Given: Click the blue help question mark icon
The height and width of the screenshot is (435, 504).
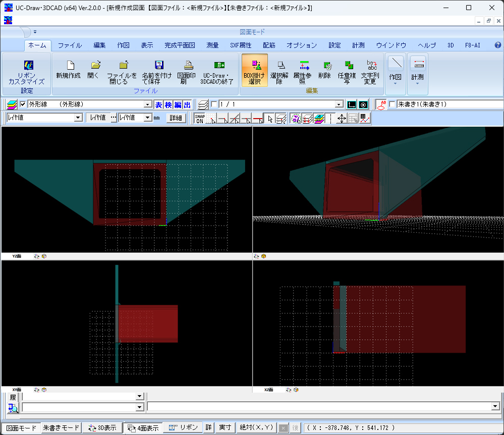Looking at the screenshot, I should coord(497,45).
